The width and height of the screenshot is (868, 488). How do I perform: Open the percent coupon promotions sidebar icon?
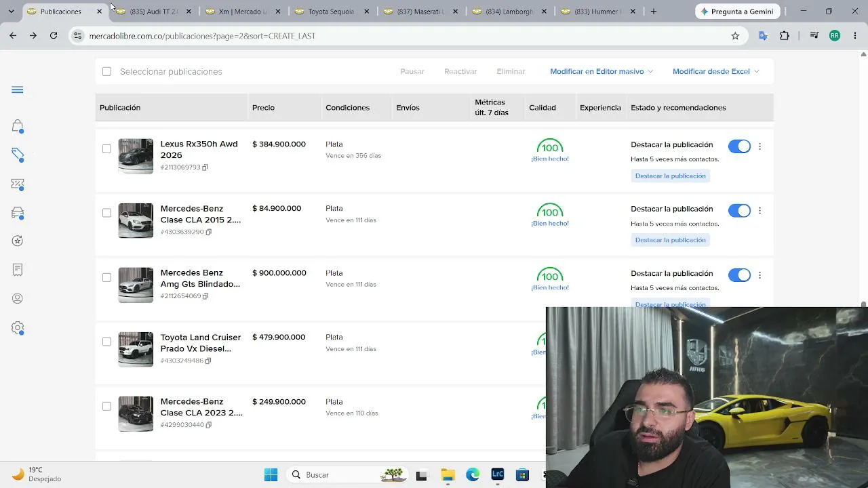(18, 184)
